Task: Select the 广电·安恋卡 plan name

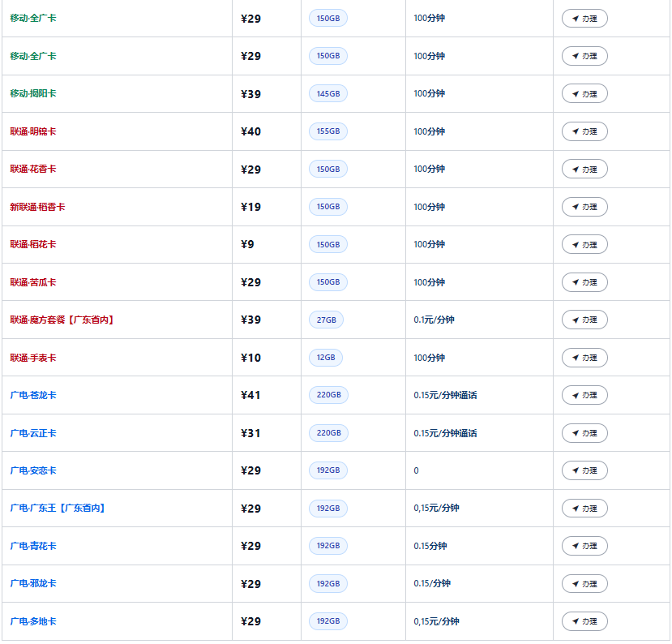Action: 33,470
